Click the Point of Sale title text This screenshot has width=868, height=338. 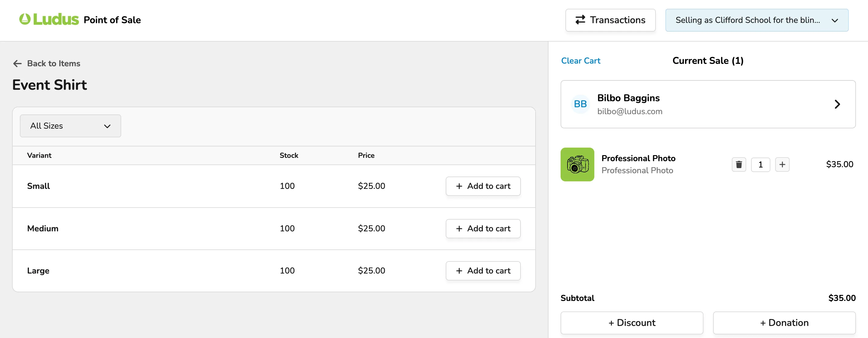point(112,20)
